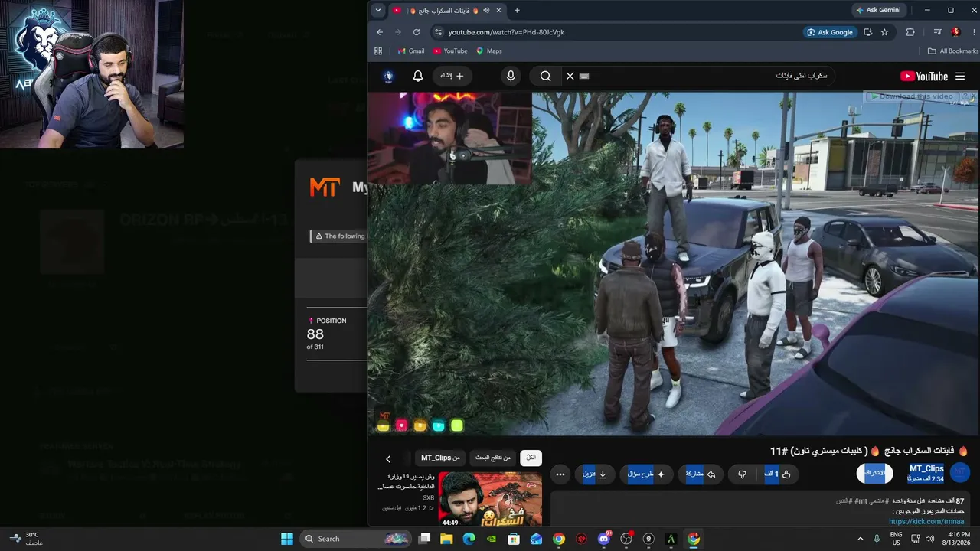Start voice search with the microphone
Image resolution: width=980 pixels, height=551 pixels.
(511, 76)
